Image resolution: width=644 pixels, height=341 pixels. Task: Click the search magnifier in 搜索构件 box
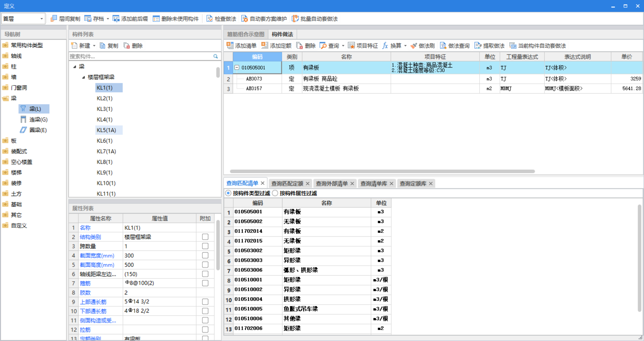click(x=216, y=56)
